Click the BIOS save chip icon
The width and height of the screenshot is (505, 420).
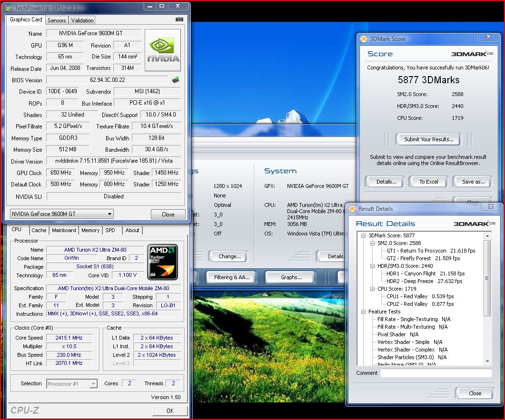coord(176,80)
